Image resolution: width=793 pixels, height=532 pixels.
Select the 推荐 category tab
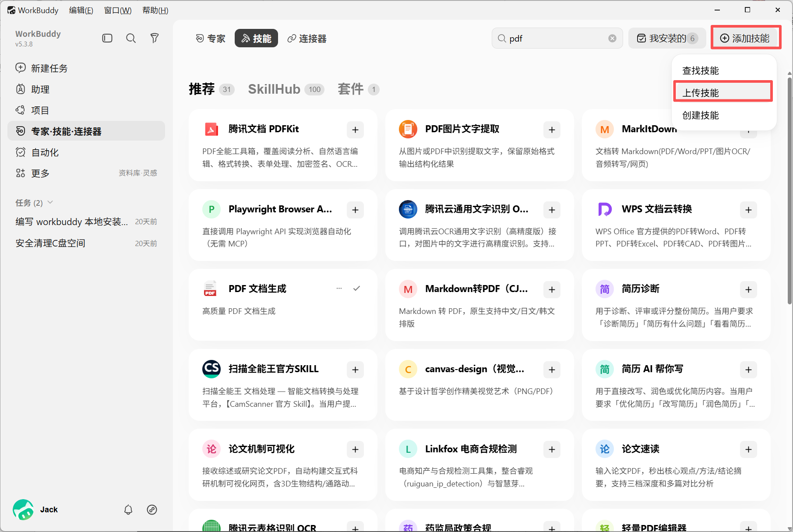click(211, 89)
